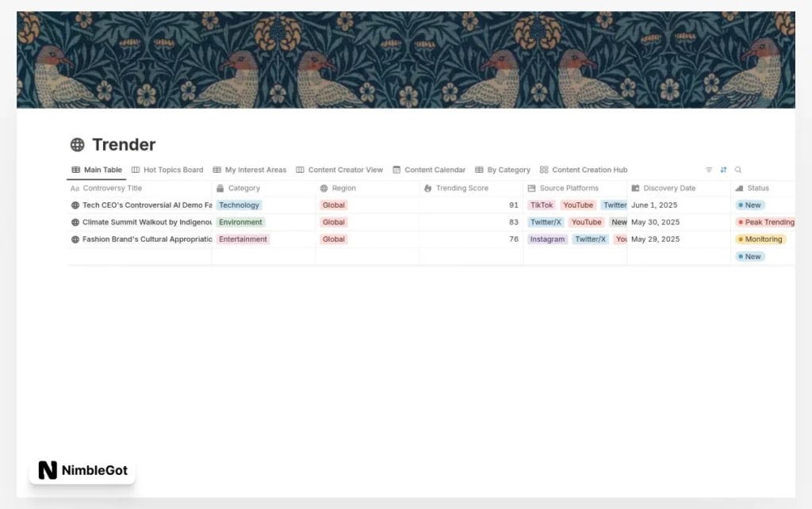
Task: Click the globe icon beside Trender title
Action: click(77, 144)
